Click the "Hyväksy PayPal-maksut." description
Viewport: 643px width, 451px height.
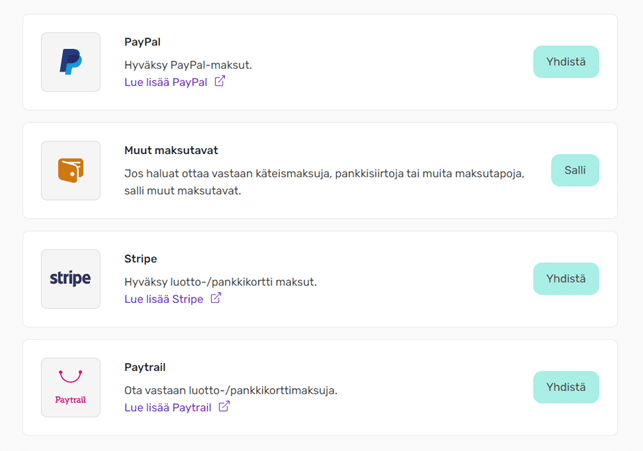(188, 65)
